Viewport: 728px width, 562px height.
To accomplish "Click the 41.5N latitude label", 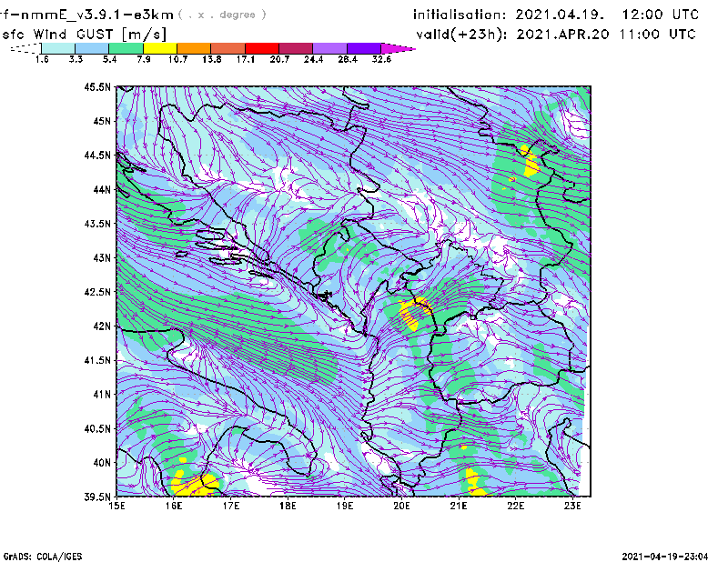I will point(97,360).
